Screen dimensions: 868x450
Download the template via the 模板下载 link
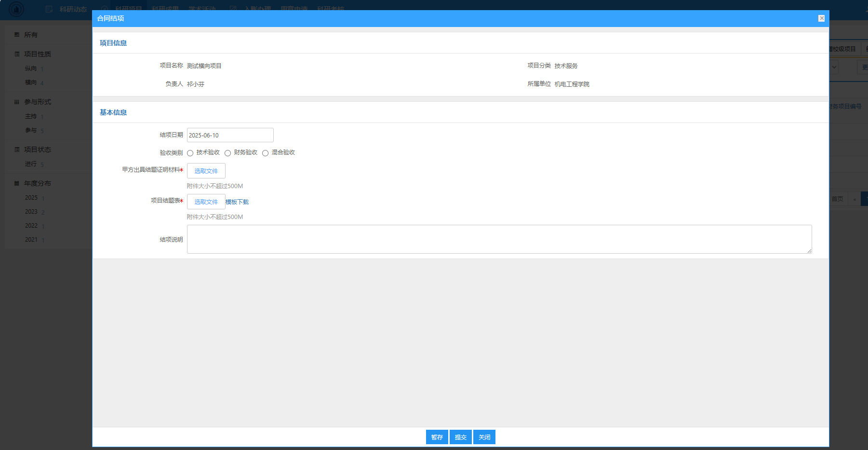click(x=237, y=202)
